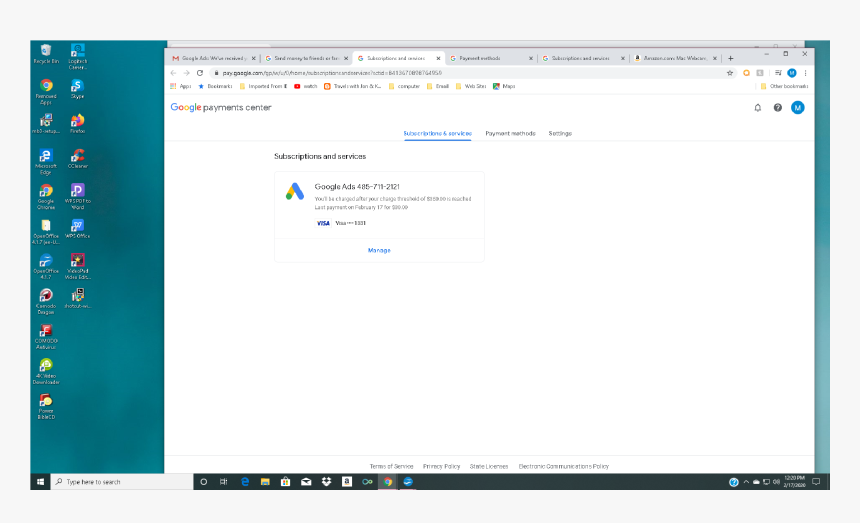Open the Web Sites bookmarks folder
Viewport: 860px width, 523px height.
[x=471, y=86]
